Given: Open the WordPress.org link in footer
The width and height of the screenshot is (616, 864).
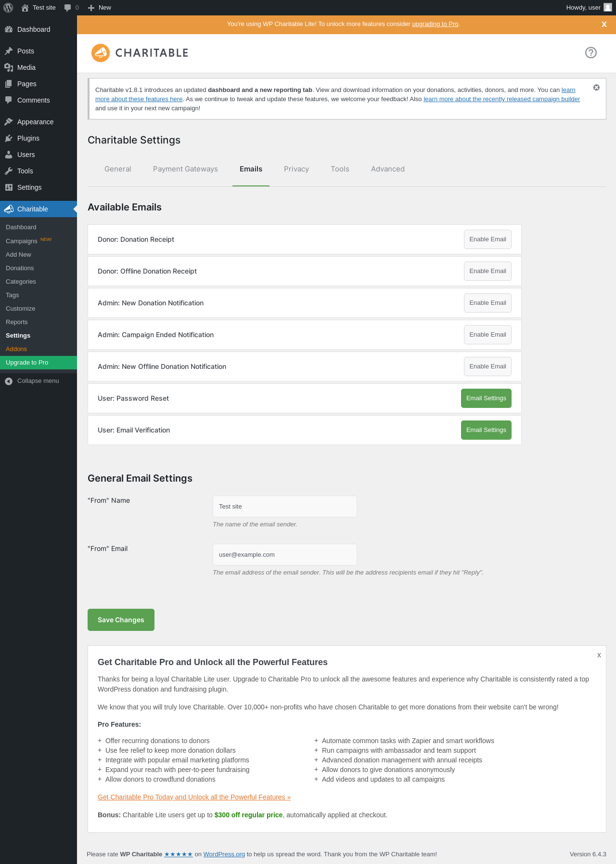Looking at the screenshot, I should pos(224,854).
